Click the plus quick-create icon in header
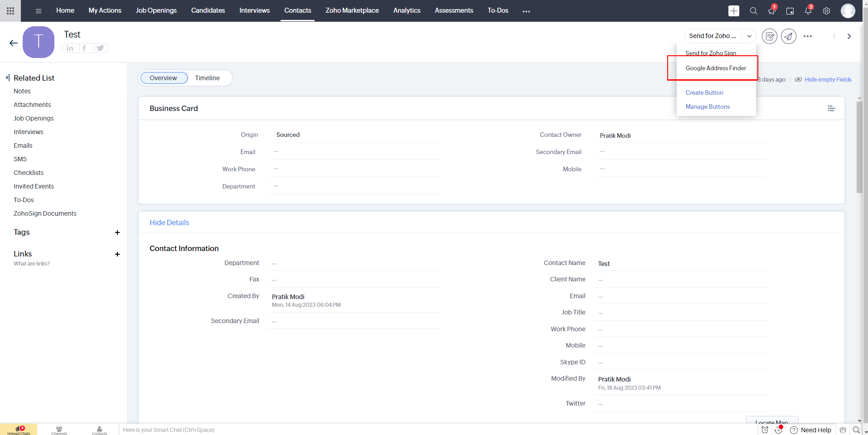The image size is (868, 435). 733,11
